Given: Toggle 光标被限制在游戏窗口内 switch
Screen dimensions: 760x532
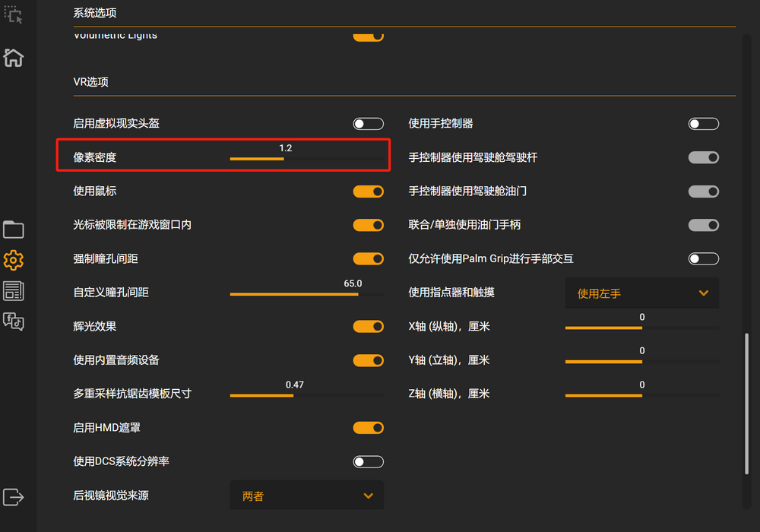Looking at the screenshot, I should click(x=369, y=225).
